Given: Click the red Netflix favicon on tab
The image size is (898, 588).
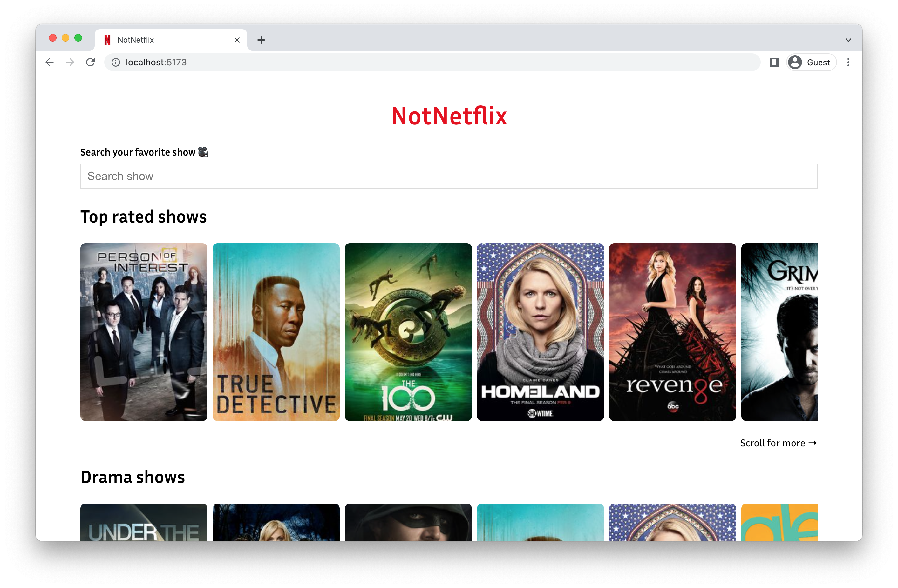Looking at the screenshot, I should (x=107, y=40).
